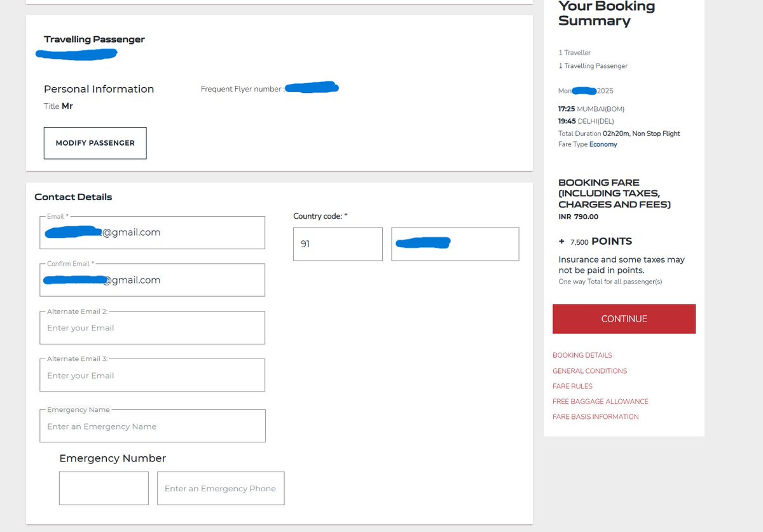Select the Frequent Flyer number label

click(x=242, y=89)
